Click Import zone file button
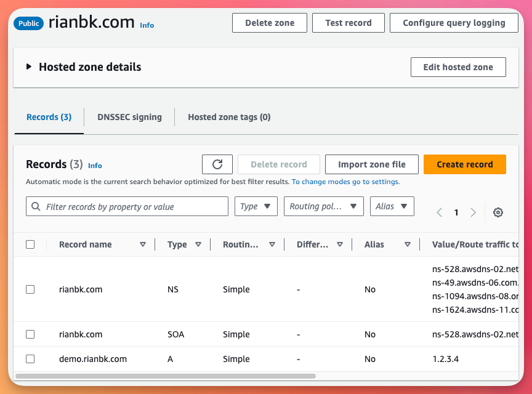This screenshot has width=532, height=394. tap(371, 164)
